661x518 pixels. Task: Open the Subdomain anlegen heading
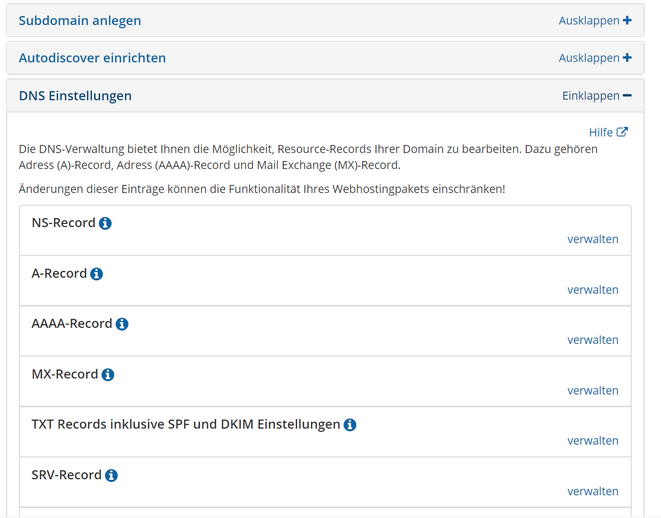tap(80, 21)
